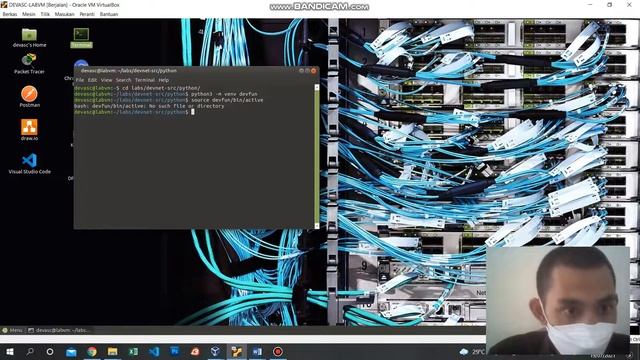This screenshot has height=360, width=640.
Task: Open devasc's Home folder icon
Action: coord(29,35)
